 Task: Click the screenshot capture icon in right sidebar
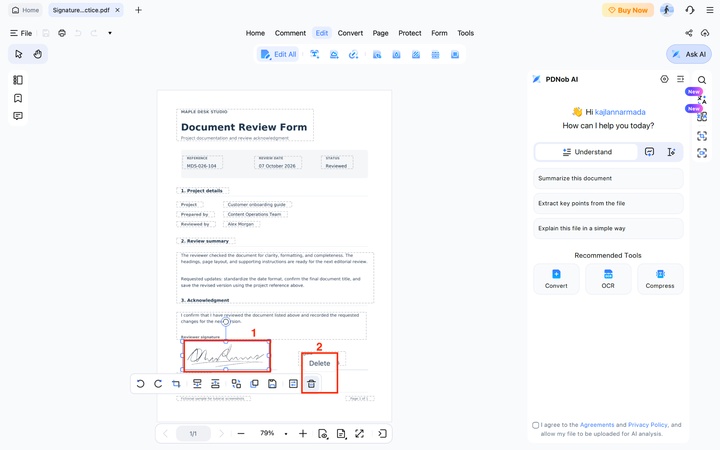coord(702,136)
